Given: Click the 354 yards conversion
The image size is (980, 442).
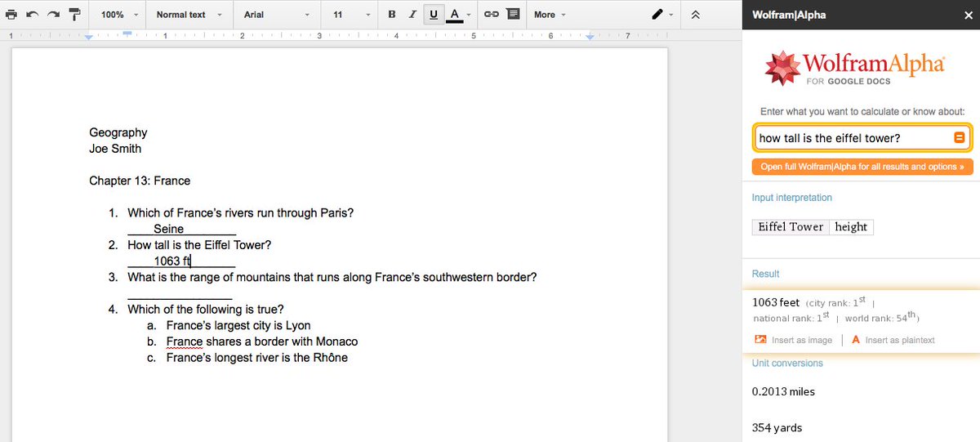Looking at the screenshot, I should pos(777,427).
